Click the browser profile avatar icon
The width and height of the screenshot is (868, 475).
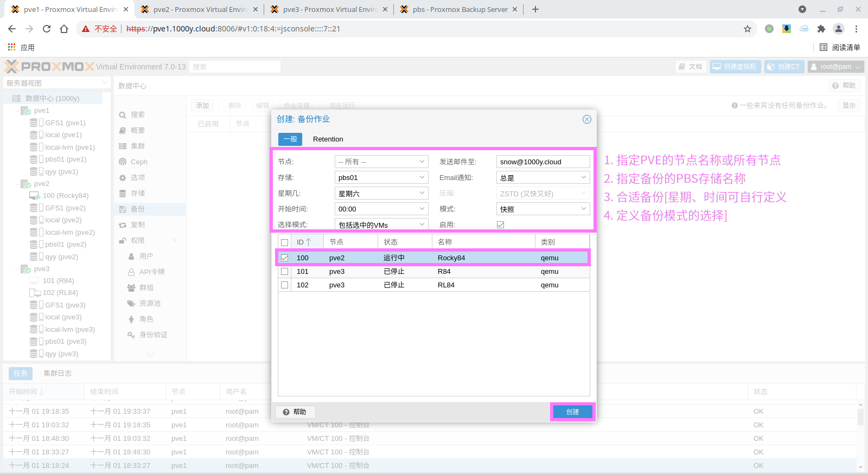tap(839, 29)
